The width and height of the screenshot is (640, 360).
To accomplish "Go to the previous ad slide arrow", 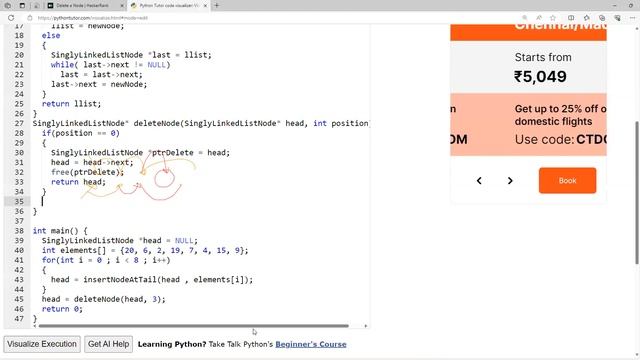I will [x=479, y=180].
